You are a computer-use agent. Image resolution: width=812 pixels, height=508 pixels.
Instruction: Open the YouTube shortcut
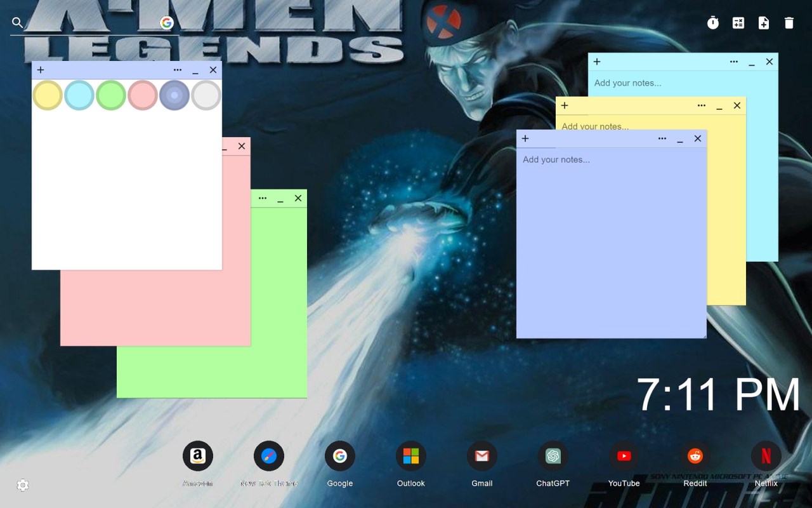624,456
